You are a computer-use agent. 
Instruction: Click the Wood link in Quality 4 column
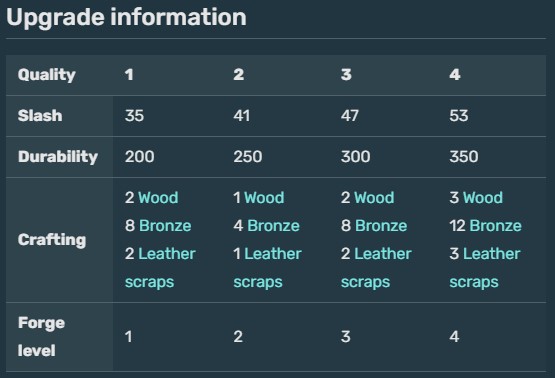(483, 197)
